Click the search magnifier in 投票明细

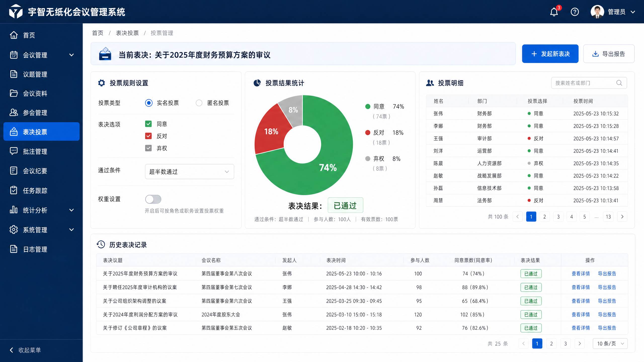[619, 83]
